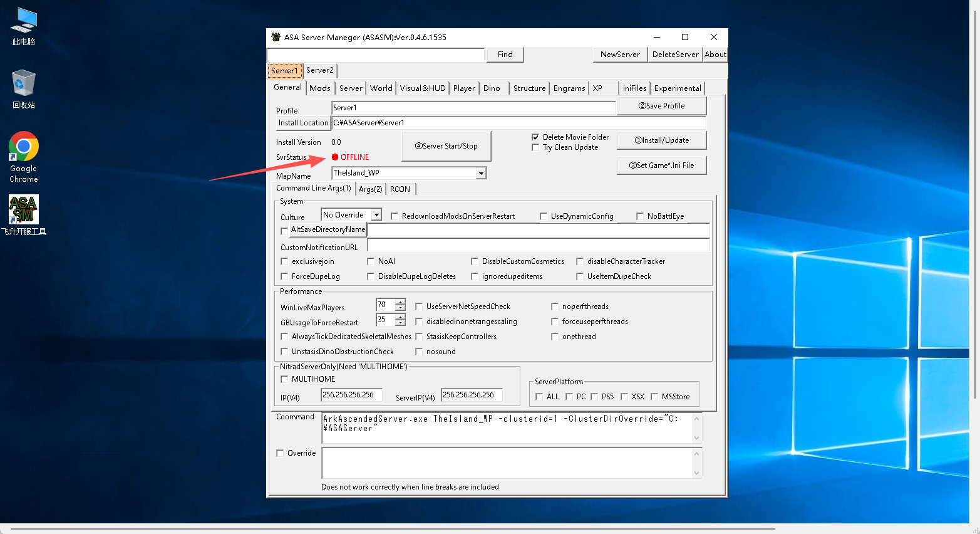Click the CustomNotificationURL input field
The height and width of the screenshot is (534, 980).
[539, 245]
